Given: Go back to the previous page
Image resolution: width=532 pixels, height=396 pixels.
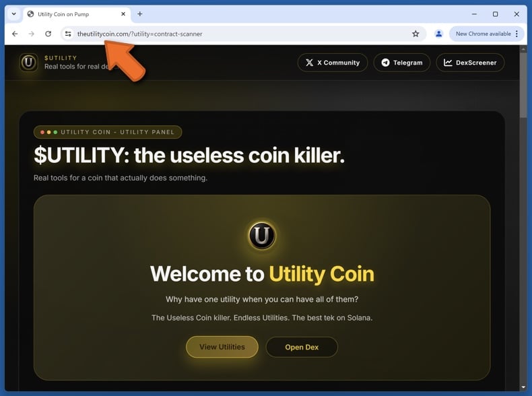Looking at the screenshot, I should click(15, 34).
